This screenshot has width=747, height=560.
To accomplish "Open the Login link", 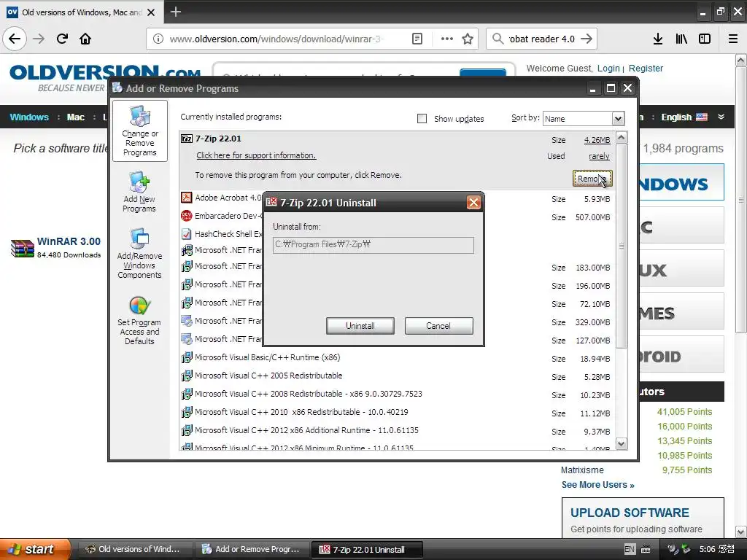I will (x=608, y=68).
